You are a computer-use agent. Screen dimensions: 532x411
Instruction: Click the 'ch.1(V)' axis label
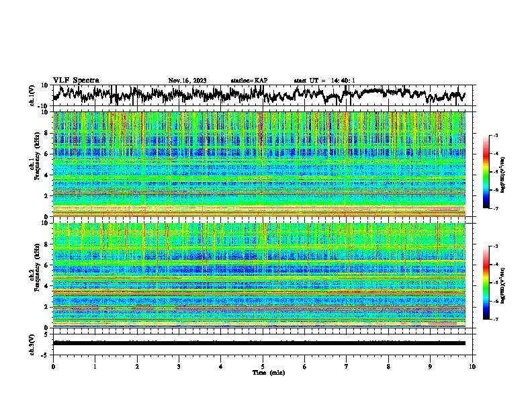tap(32, 95)
